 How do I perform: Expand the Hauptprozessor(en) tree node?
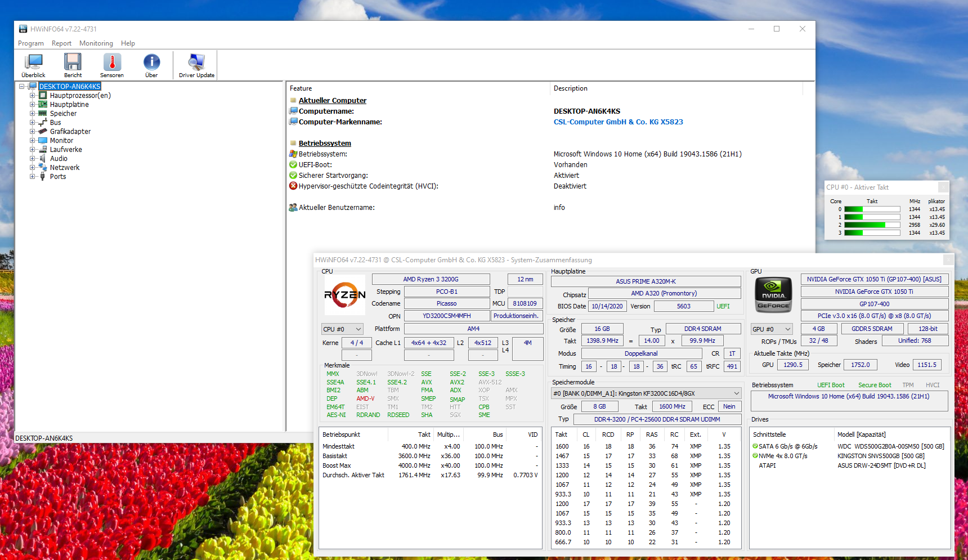point(33,96)
